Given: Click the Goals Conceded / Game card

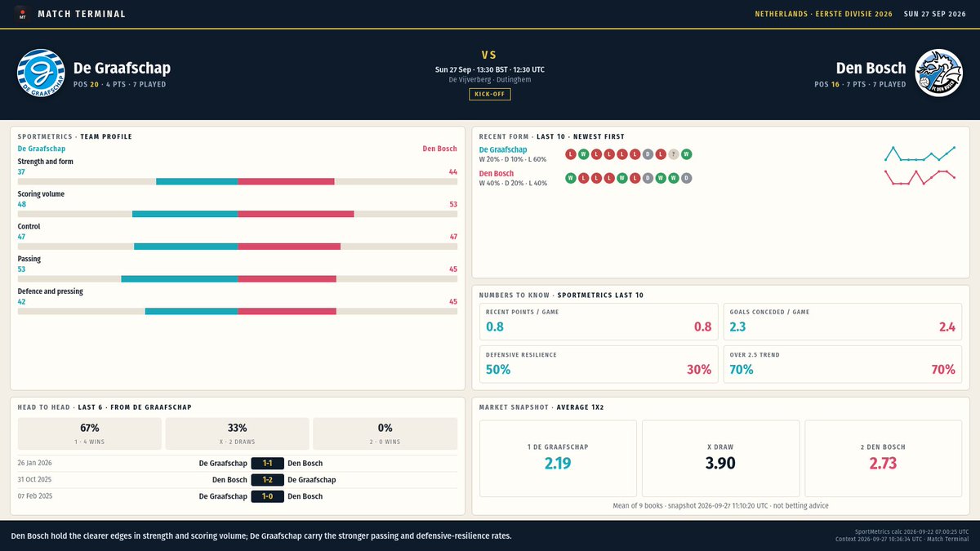Looking at the screenshot, I should click(x=843, y=321).
